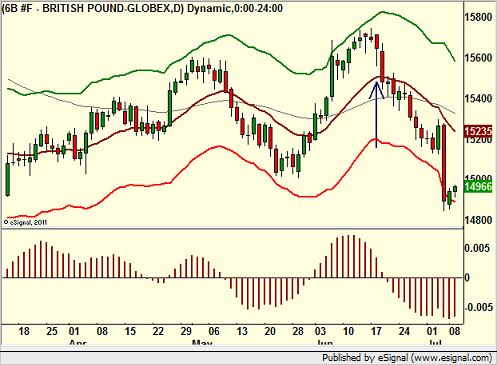Click the date label 03 on the time axis
Image resolution: width=497 pixels, height=365 pixels.
(320, 331)
